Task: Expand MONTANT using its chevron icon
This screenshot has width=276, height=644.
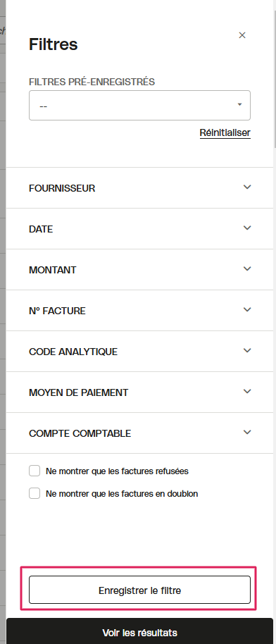Action: click(247, 269)
